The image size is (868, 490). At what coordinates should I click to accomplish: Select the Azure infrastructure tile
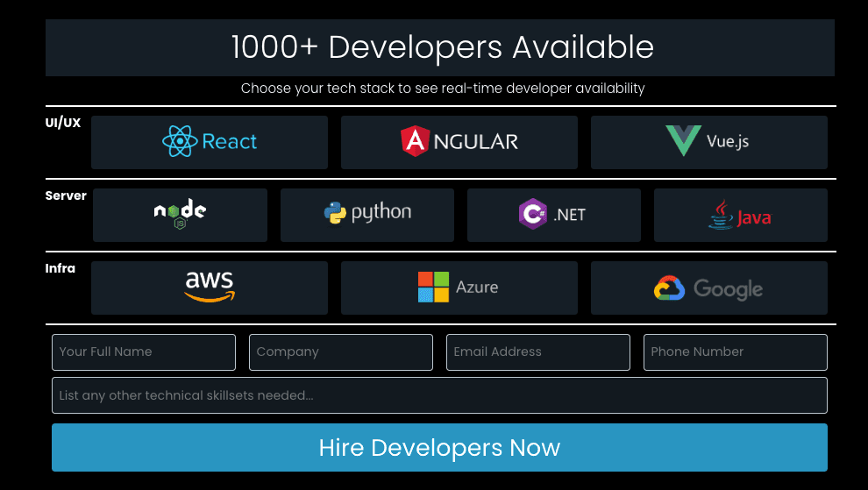pos(459,288)
